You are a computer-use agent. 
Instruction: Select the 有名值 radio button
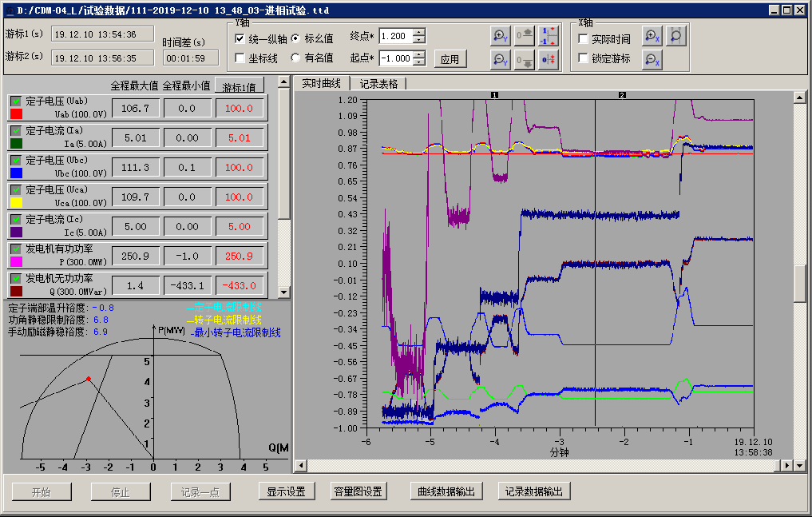[295, 58]
